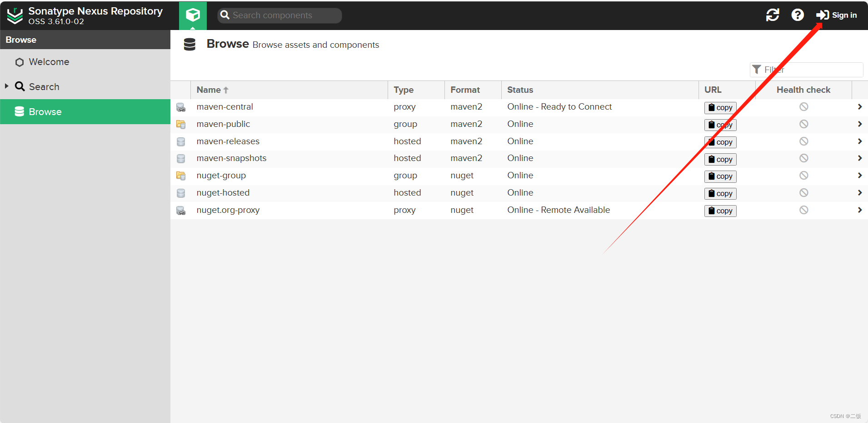
Task: Copy URL for maven-public
Action: [x=720, y=125]
